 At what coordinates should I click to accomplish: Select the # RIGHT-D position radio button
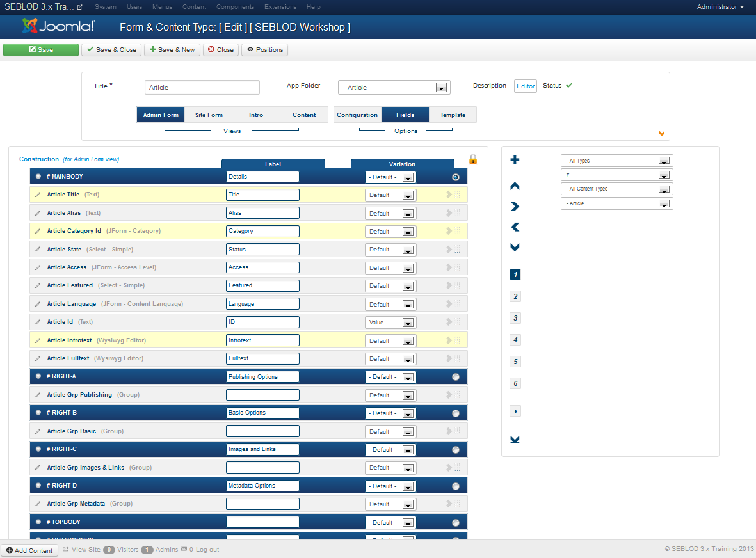coord(456,486)
